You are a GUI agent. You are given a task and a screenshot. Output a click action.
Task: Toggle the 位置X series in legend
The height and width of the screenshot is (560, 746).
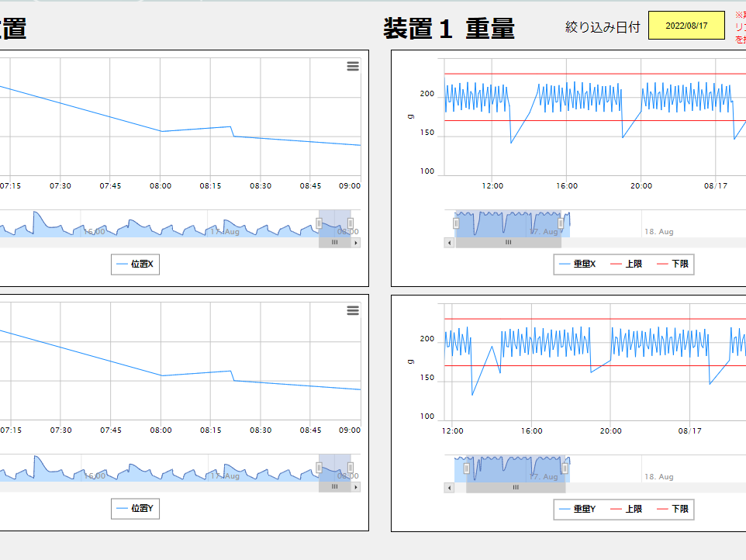point(135,264)
